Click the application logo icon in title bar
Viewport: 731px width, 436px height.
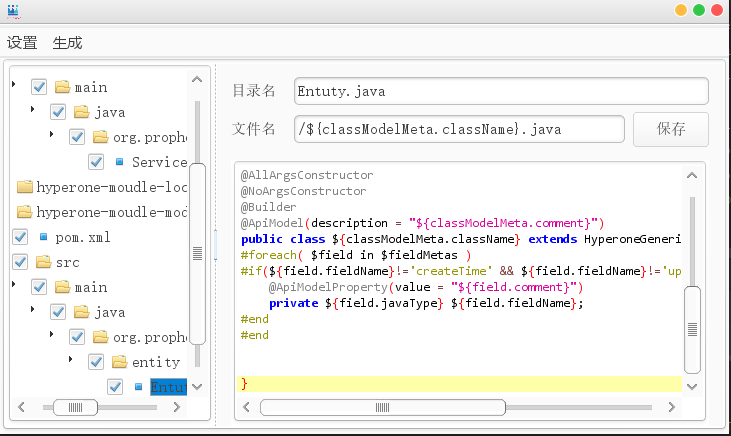point(14,11)
